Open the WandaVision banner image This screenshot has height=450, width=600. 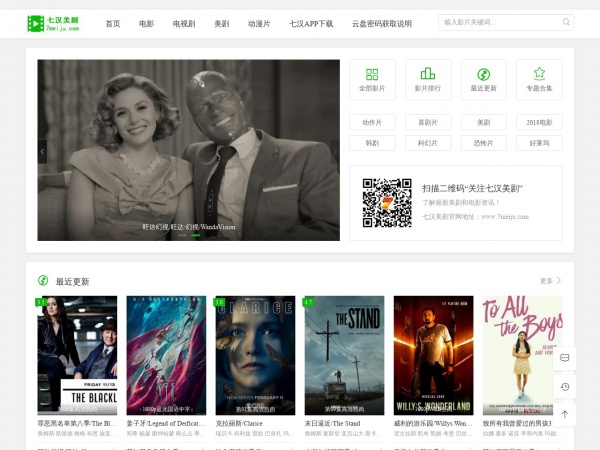(188, 150)
